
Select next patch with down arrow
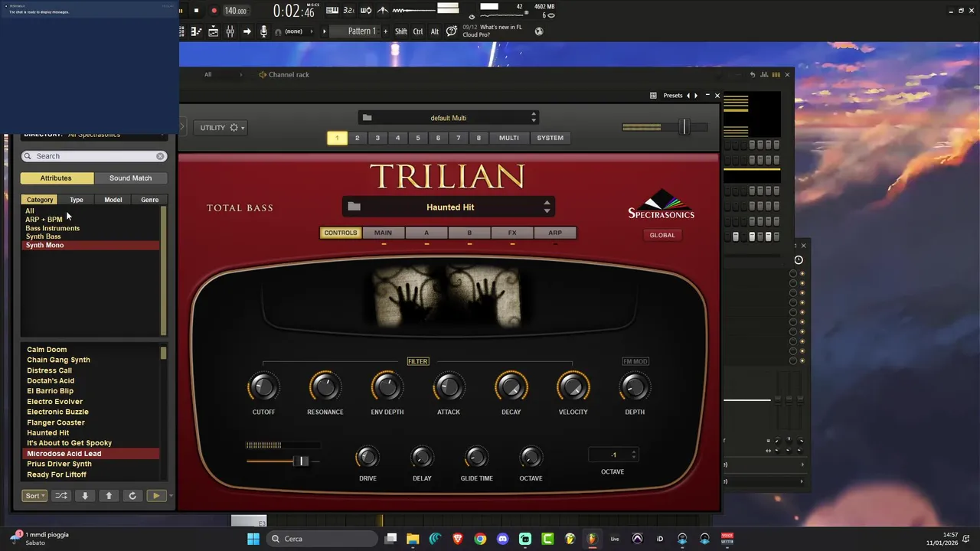coord(85,495)
